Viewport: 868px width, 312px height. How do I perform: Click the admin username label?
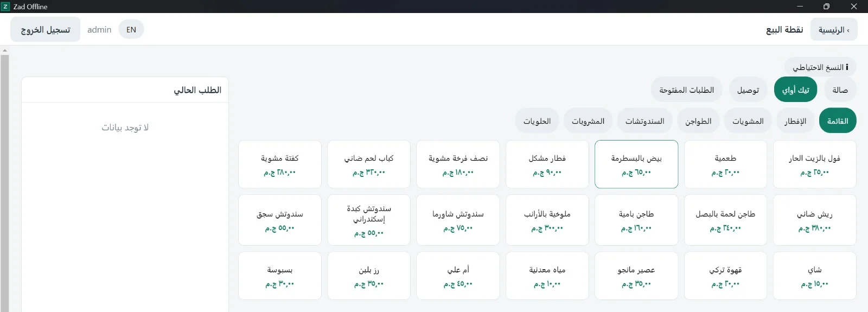tap(99, 29)
